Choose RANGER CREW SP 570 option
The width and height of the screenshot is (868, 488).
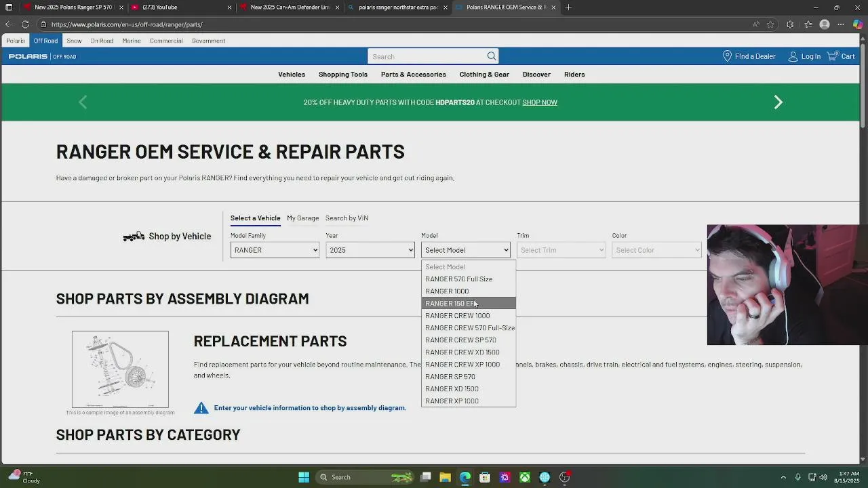pyautogui.click(x=469, y=340)
